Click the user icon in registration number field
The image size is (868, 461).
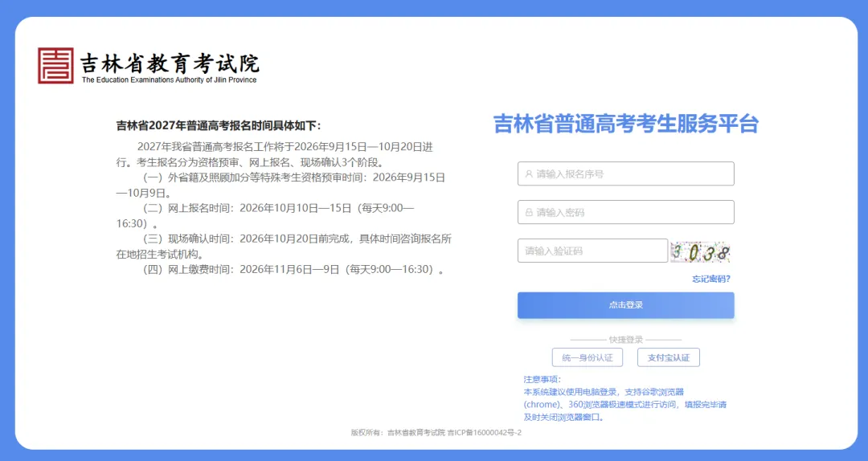pos(529,173)
